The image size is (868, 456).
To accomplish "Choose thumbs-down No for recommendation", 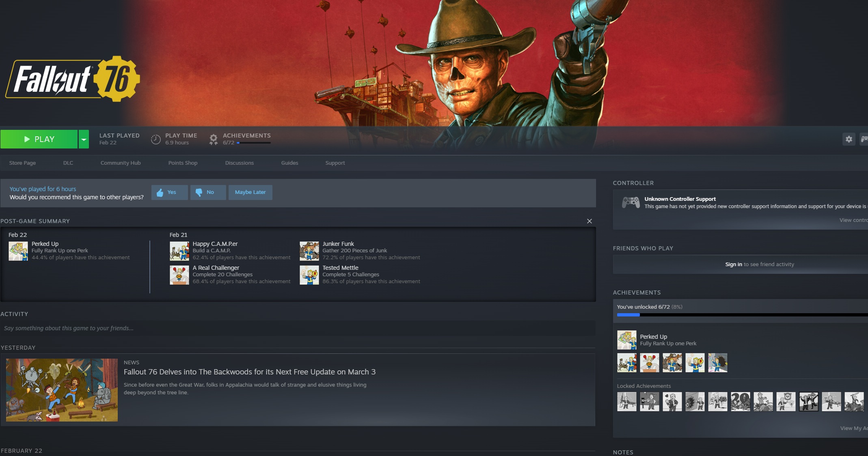I will coord(208,192).
